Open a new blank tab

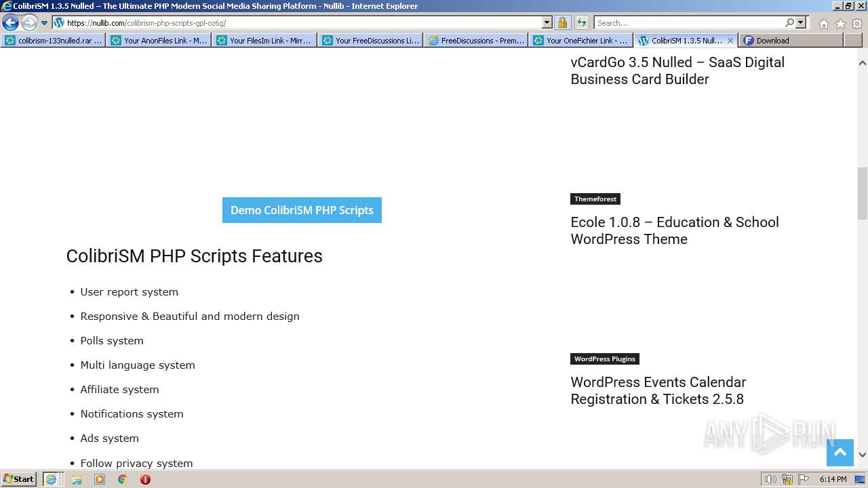[853, 41]
